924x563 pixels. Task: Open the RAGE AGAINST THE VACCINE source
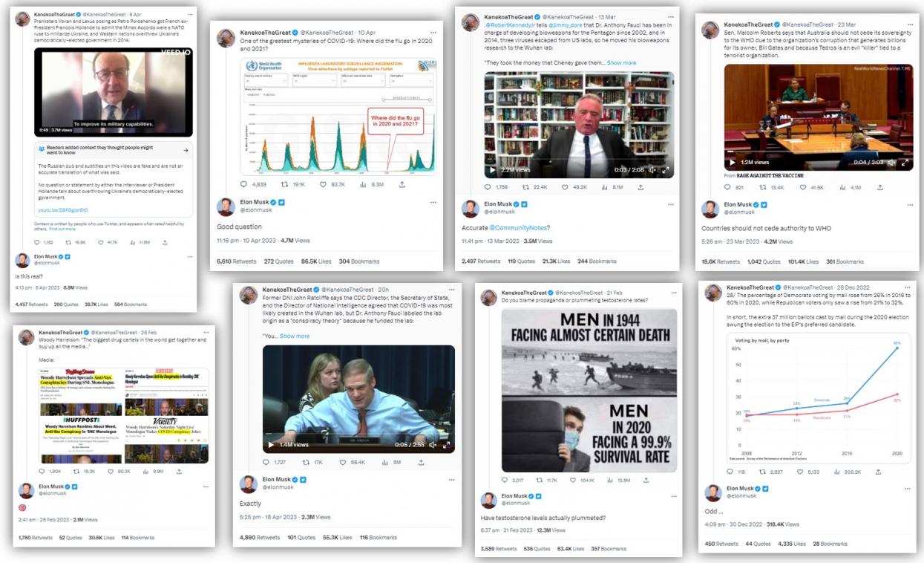click(x=770, y=175)
